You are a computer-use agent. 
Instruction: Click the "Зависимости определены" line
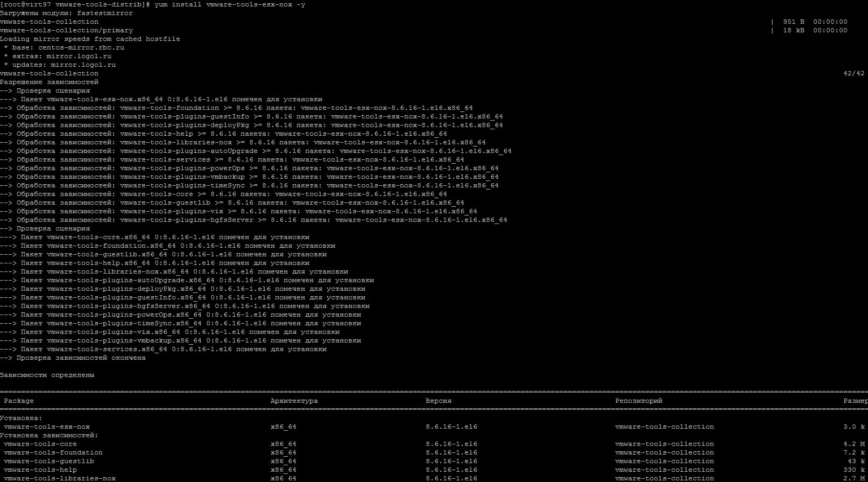47,375
